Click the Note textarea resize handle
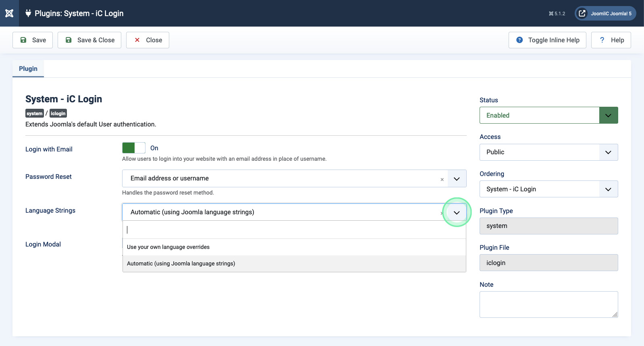Screen dimensions: 644x346 click(615, 315)
